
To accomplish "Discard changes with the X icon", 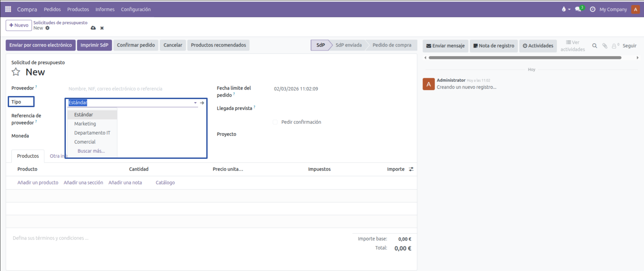I will click(102, 28).
